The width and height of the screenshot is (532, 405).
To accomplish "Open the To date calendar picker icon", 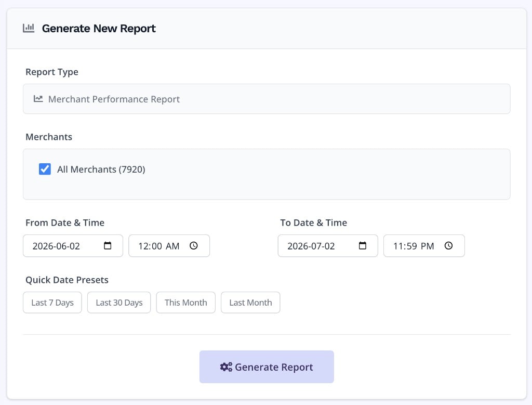I will 362,245.
